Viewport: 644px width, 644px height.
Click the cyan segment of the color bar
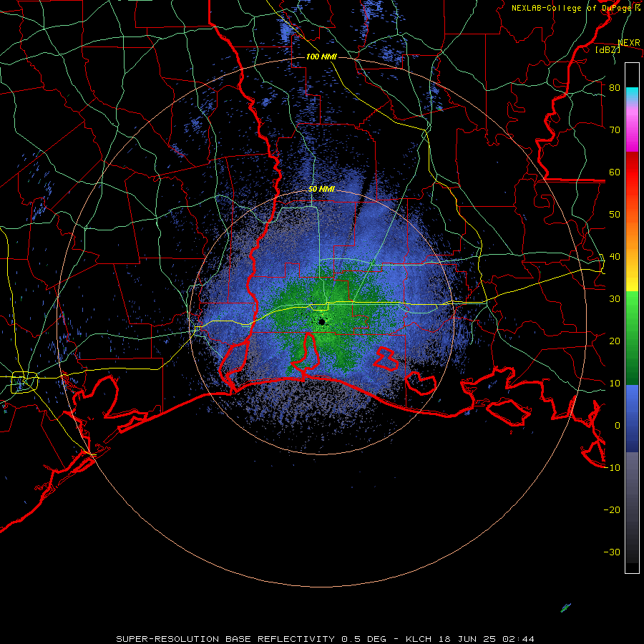(632, 94)
